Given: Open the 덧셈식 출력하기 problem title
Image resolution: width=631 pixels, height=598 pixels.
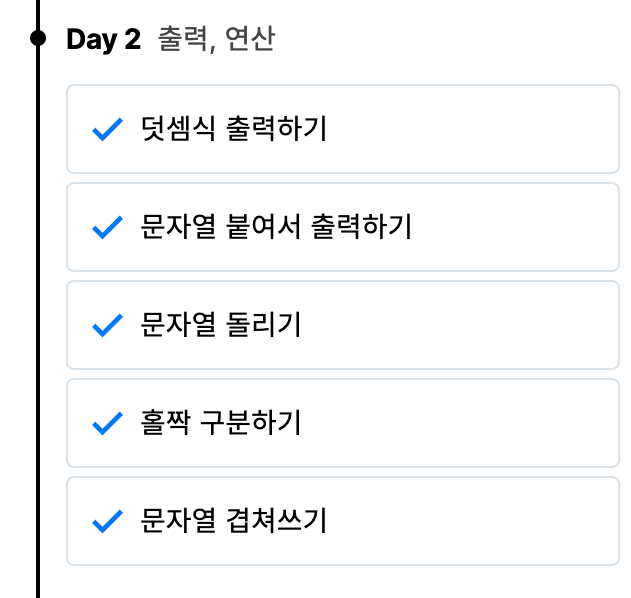Looking at the screenshot, I should [234, 129].
